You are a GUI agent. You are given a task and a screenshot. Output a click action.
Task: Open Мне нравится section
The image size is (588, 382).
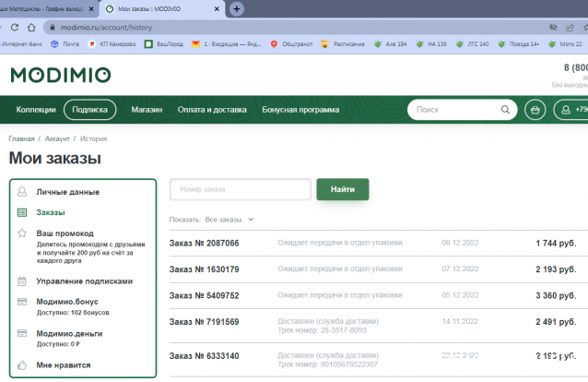(64, 365)
